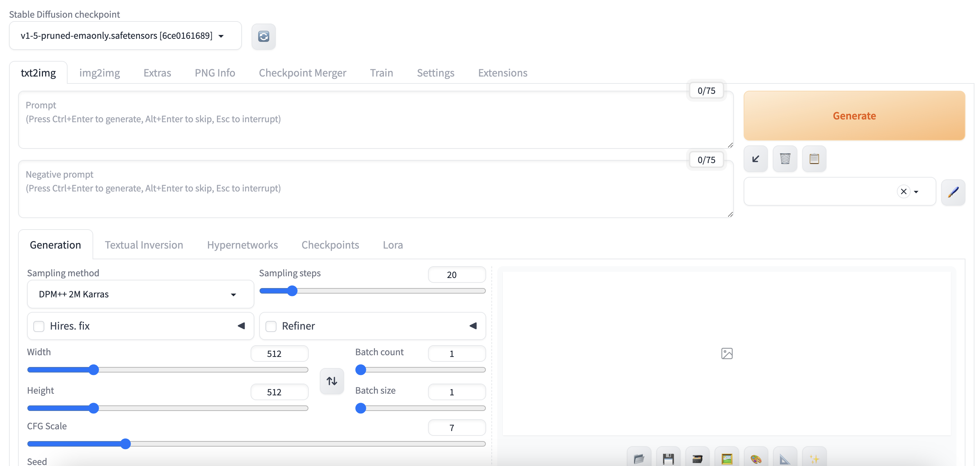
Task: Expand the Refiner section triangle
Action: coord(473,326)
